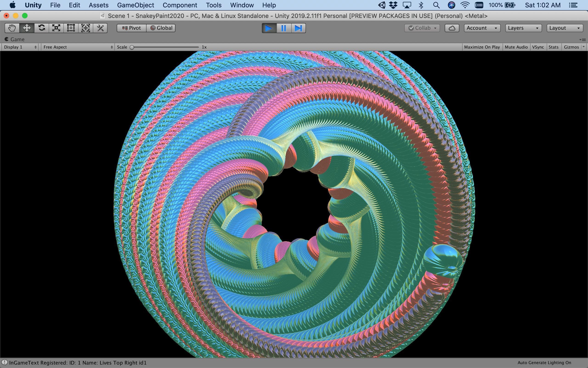Screen dimensions: 588x368
Task: Click the console message icon in status bar
Action: pos(4,362)
